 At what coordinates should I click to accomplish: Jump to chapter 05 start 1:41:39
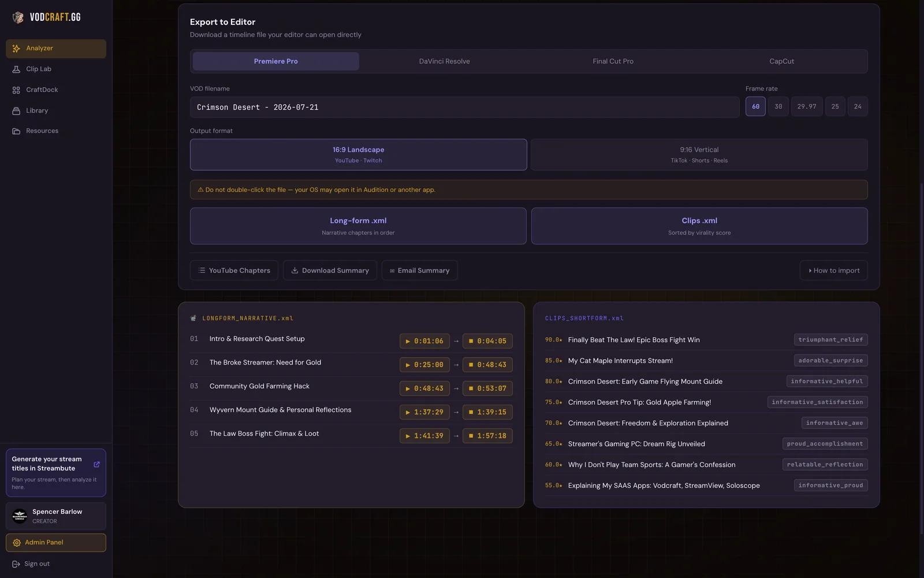[424, 436]
